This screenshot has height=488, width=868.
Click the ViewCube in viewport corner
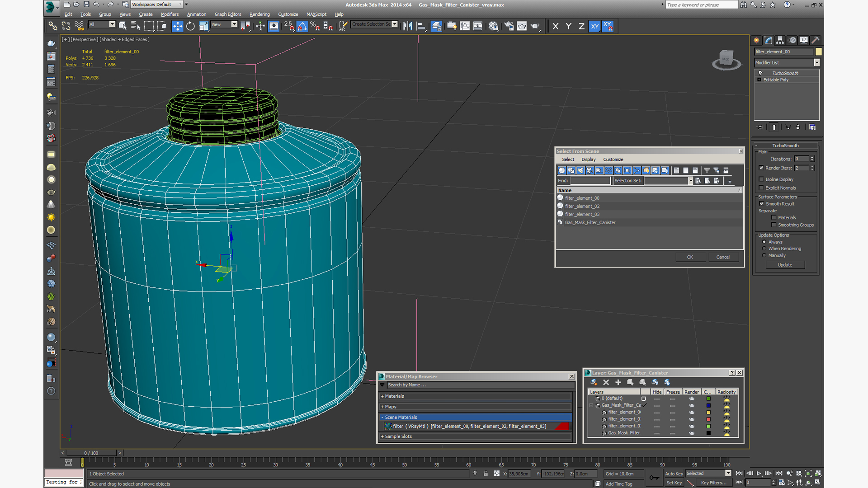[x=726, y=59]
